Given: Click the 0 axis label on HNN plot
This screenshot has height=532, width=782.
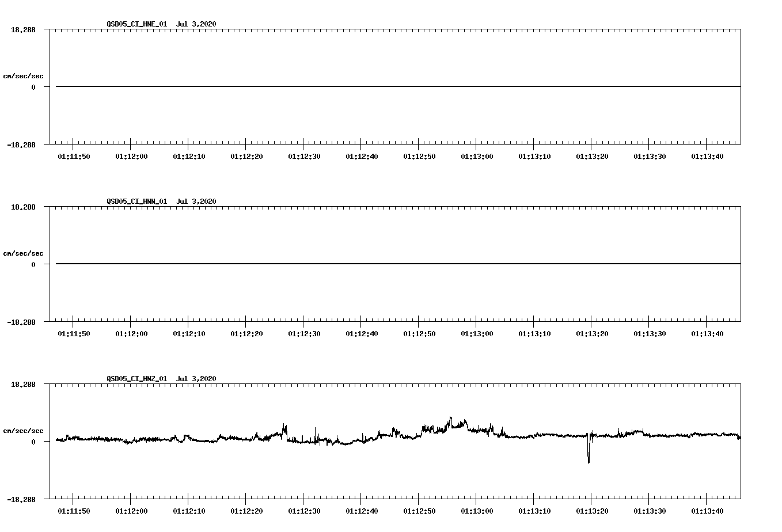Looking at the screenshot, I should click(x=33, y=264).
